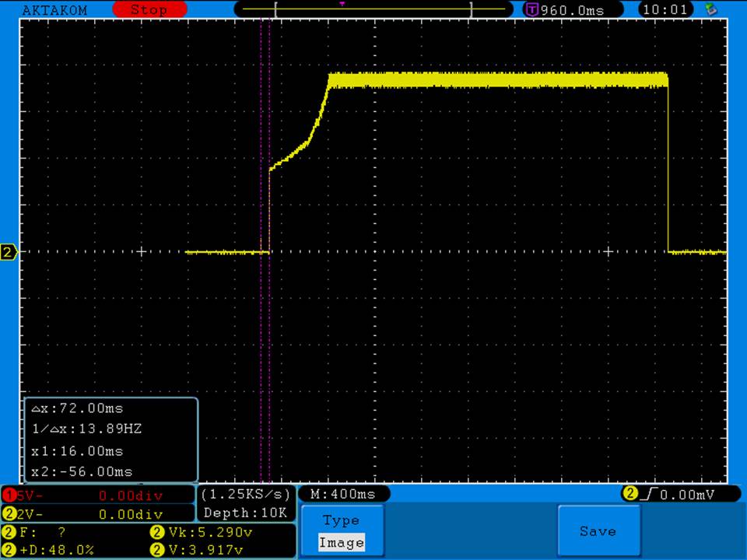This screenshot has width=747, height=560.
Task: Click the pink trigger marker on memory bar
Action: point(342,4)
